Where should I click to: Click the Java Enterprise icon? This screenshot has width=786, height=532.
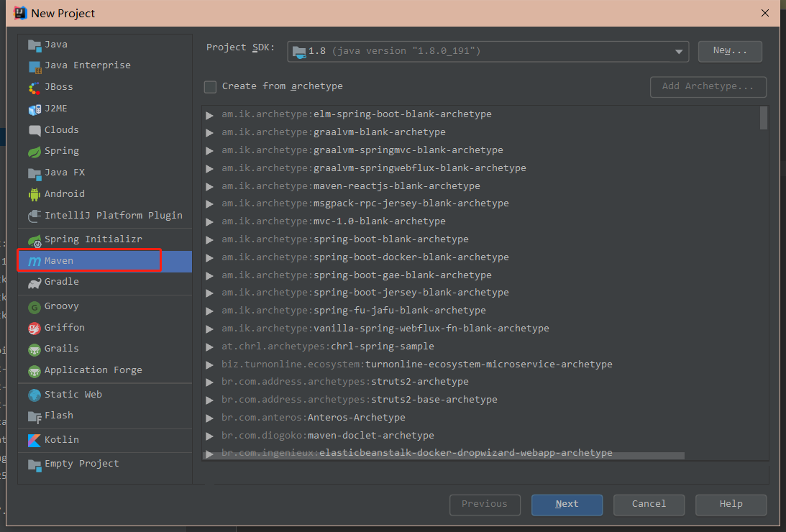pos(35,67)
